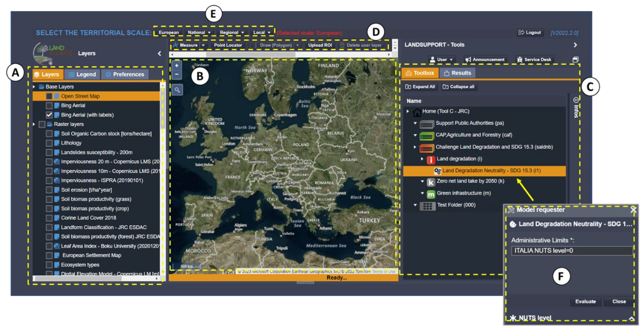Screen dimensions: 644x332
Task: Click the magnifier search icon on map
Action: tap(177, 90)
